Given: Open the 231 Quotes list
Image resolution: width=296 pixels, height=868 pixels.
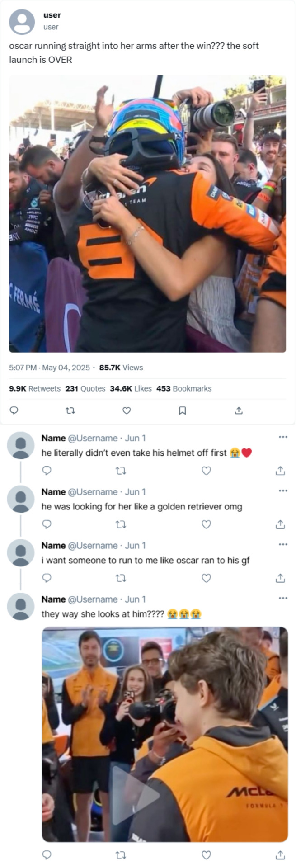Looking at the screenshot, I should [x=85, y=388].
